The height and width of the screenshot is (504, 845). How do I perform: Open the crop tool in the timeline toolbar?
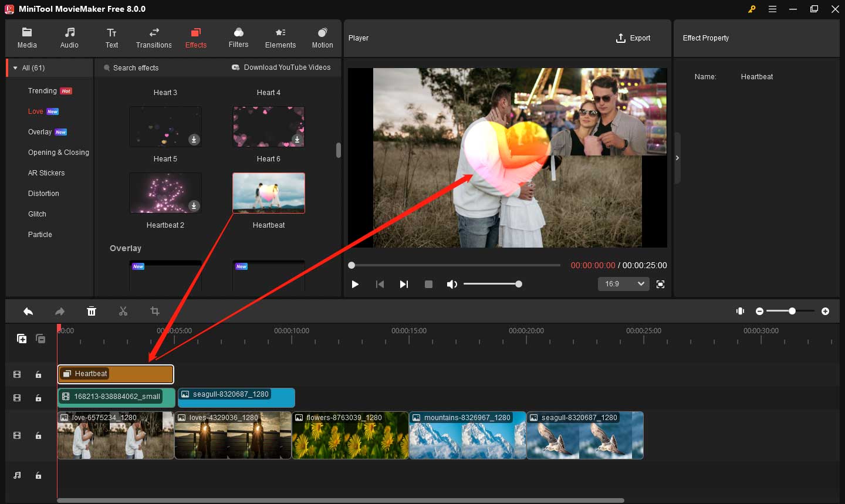click(x=155, y=311)
